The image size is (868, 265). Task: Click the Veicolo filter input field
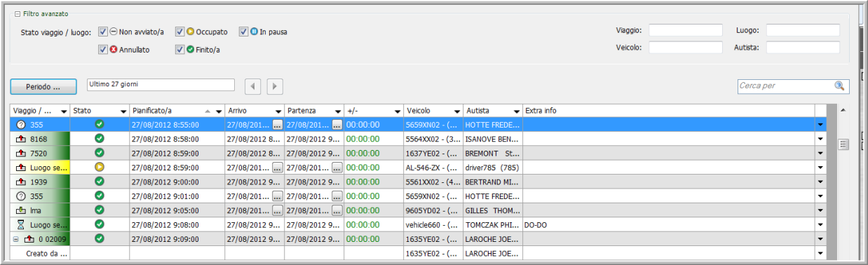tap(686, 47)
